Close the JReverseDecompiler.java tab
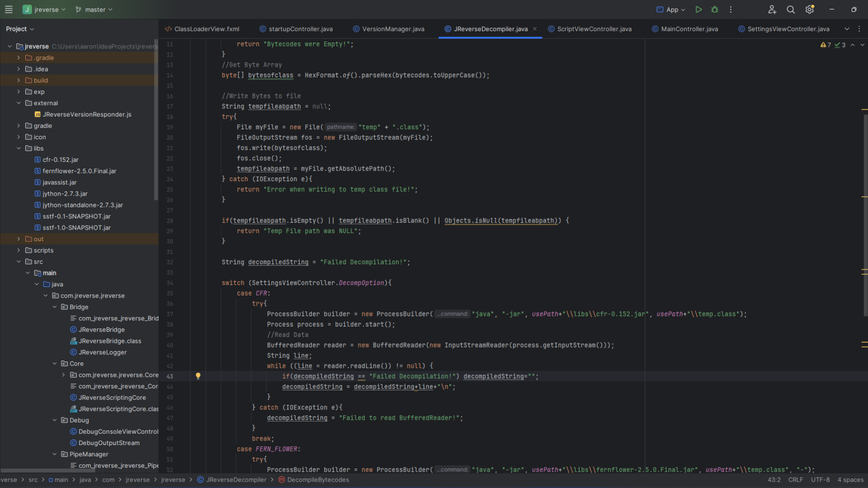The height and width of the screenshot is (488, 868). [x=535, y=29]
